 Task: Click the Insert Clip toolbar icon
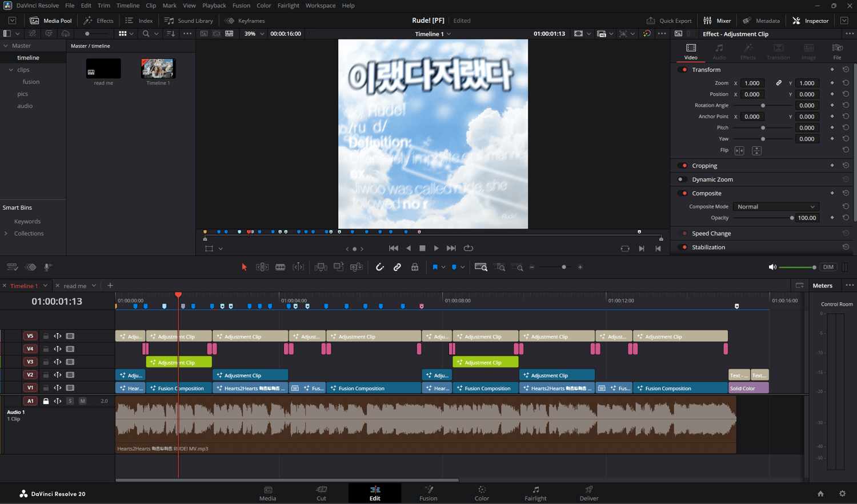(x=321, y=267)
